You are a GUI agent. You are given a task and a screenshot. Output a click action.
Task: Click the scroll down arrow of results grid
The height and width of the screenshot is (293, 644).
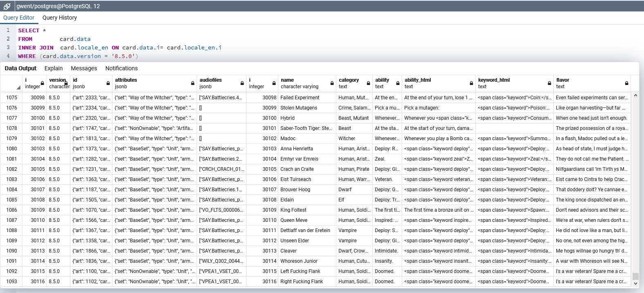coord(635,283)
